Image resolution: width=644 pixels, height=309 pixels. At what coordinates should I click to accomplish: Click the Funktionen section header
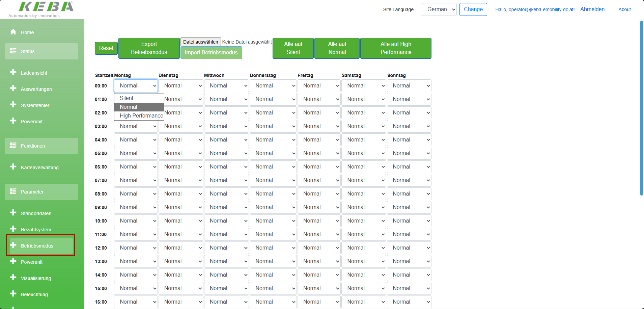[41, 146]
